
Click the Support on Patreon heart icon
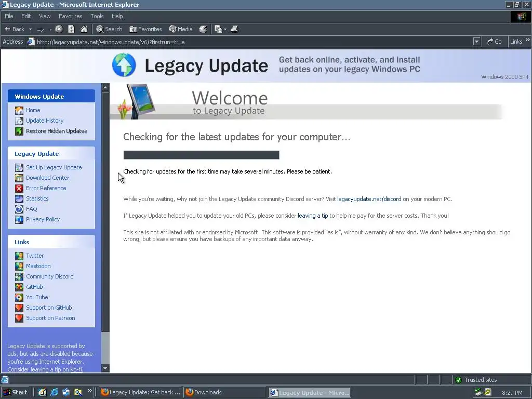[x=19, y=318]
